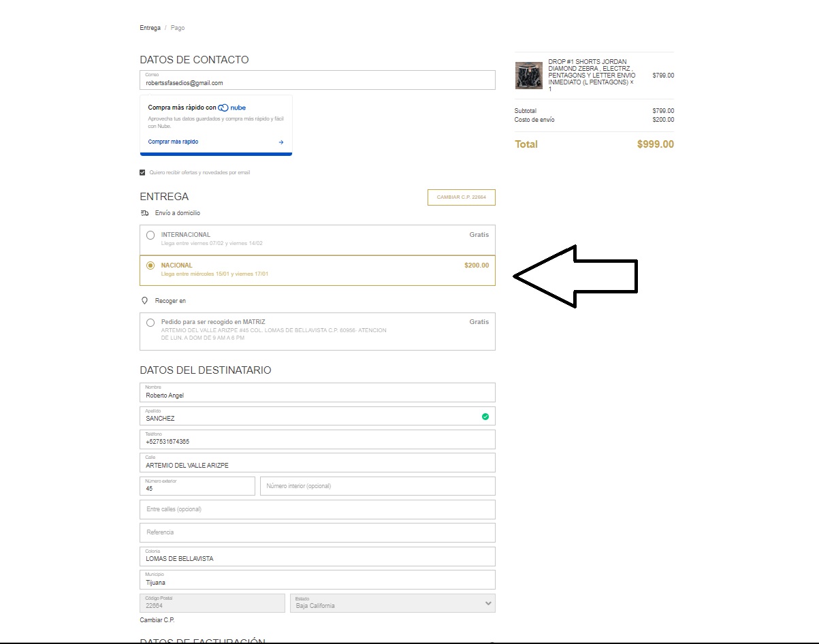Image resolution: width=819 pixels, height=644 pixels.
Task: Click the delivery truck icon near Envío a domicilio
Action: [144, 213]
